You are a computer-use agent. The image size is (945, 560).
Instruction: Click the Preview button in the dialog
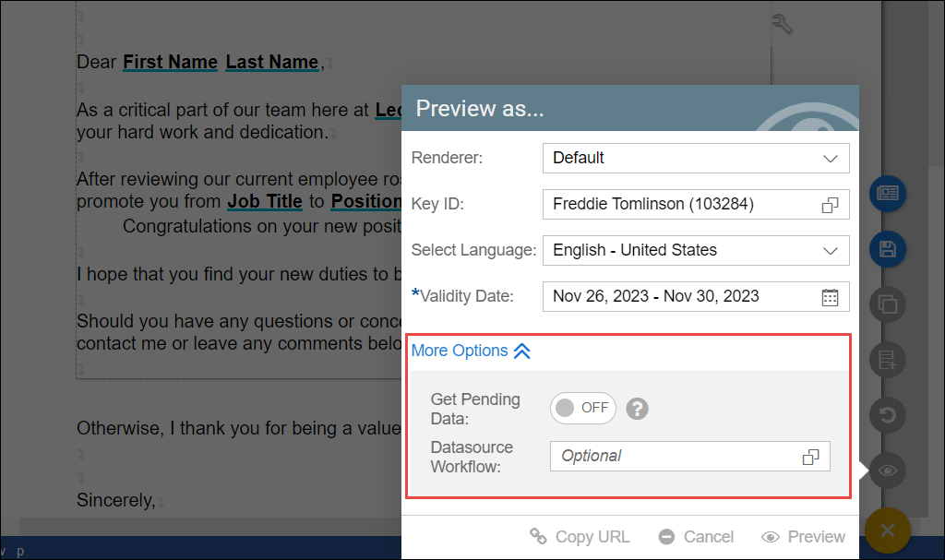click(803, 537)
